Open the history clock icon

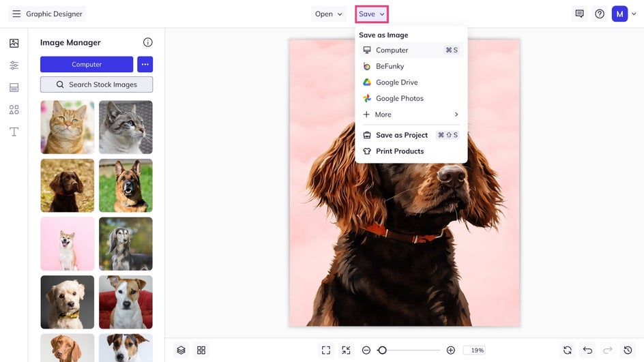[x=628, y=350]
